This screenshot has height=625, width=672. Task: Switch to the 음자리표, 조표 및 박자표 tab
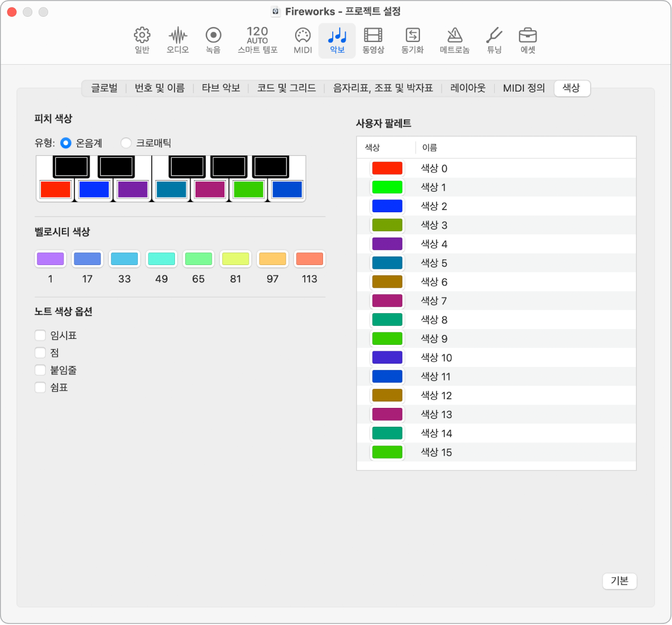383,88
